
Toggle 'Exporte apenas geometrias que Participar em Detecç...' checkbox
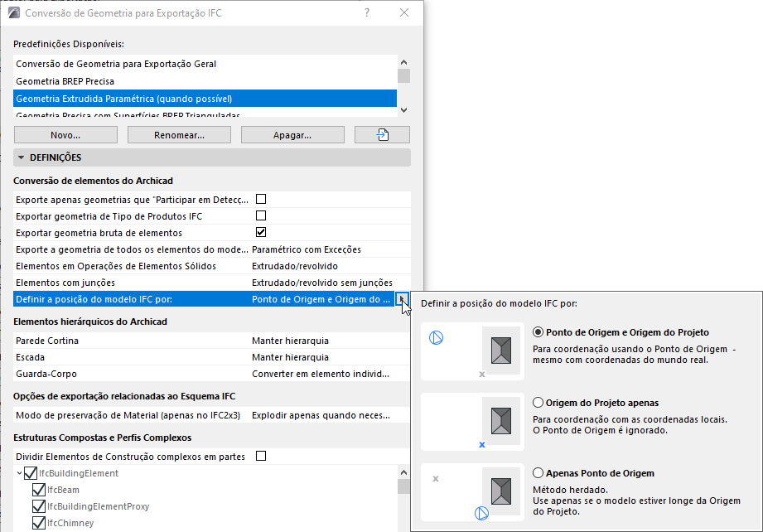tap(261, 199)
